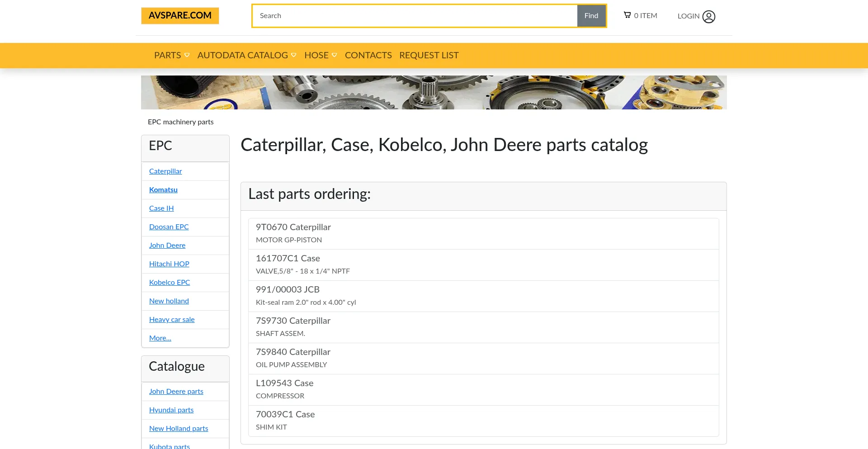The image size is (868, 449).
Task: Click the Find button
Action: [591, 16]
